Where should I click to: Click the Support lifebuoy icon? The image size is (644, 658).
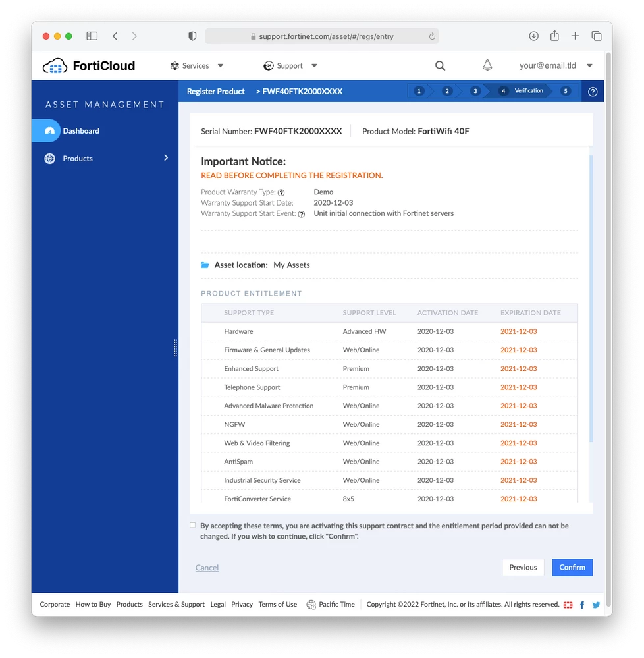coord(269,66)
